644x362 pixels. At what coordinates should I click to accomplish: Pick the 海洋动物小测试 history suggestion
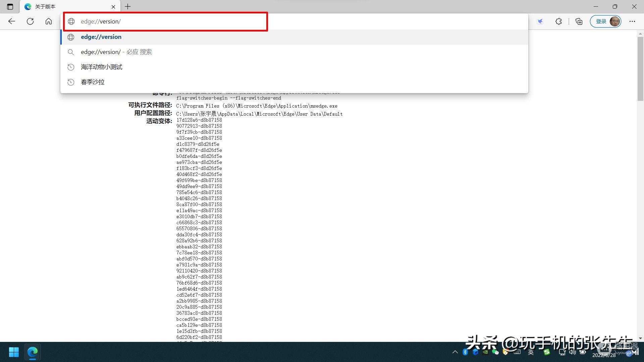294,67
